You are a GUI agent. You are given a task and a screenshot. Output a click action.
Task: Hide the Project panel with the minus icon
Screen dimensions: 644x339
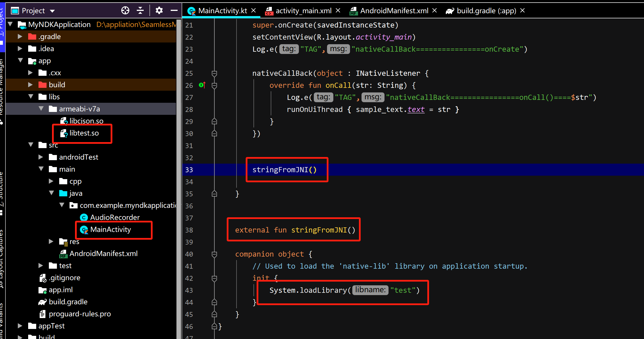point(174,11)
